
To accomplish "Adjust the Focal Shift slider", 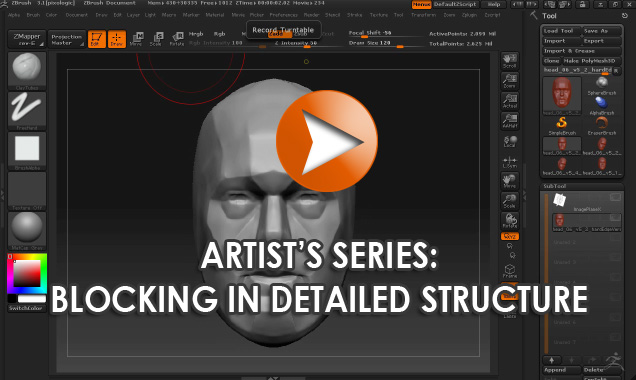I will (385, 34).
